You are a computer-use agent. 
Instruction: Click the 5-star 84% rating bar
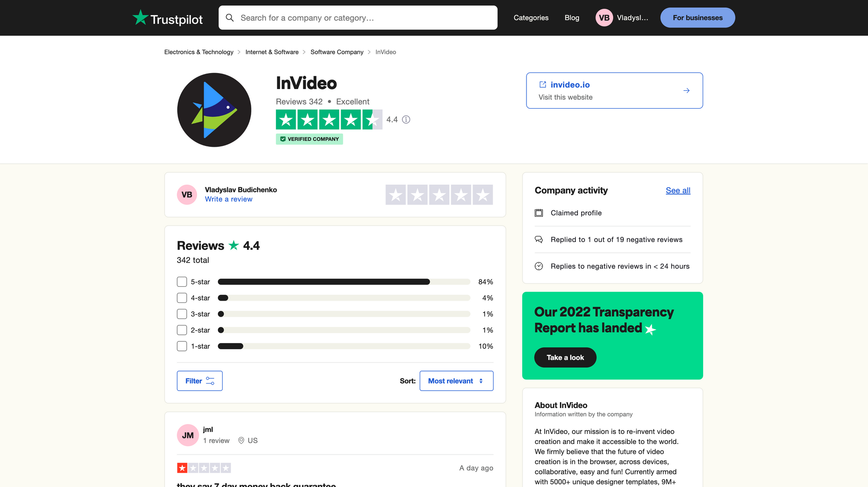(344, 282)
